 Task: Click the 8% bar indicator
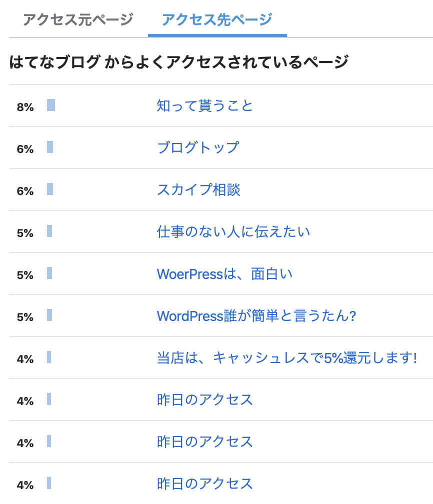pos(51,105)
